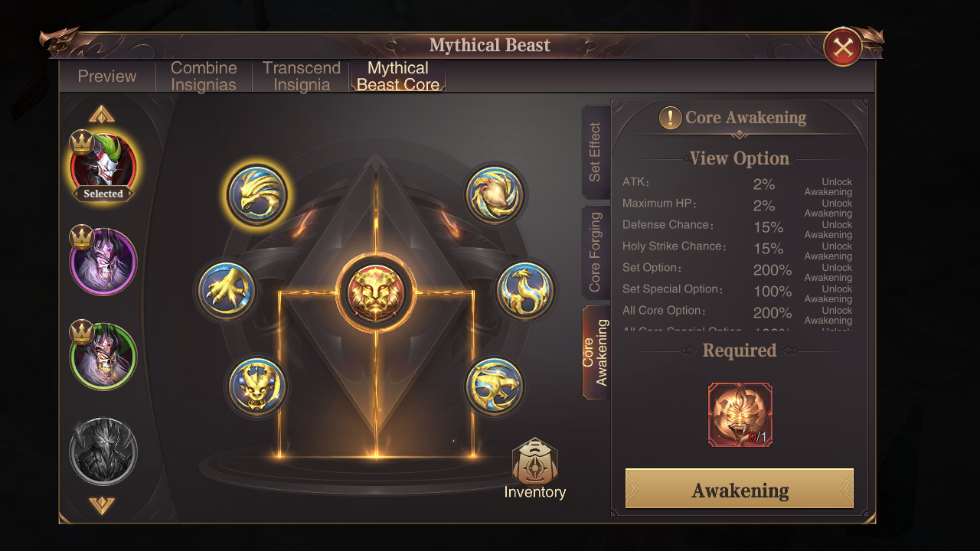
Task: Select the dragon serpent core slot
Action: click(x=525, y=291)
